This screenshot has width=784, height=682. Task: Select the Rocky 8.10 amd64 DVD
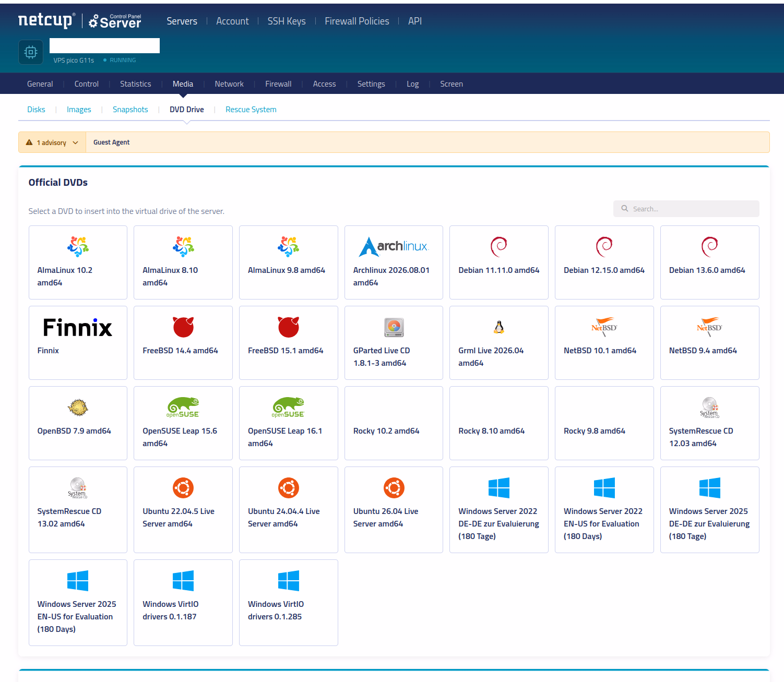pos(499,423)
